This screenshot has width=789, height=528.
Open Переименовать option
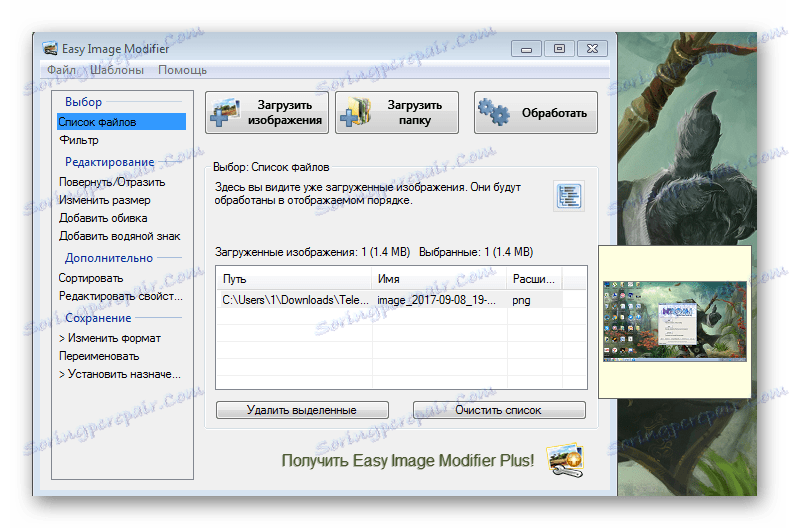pyautogui.click(x=99, y=356)
